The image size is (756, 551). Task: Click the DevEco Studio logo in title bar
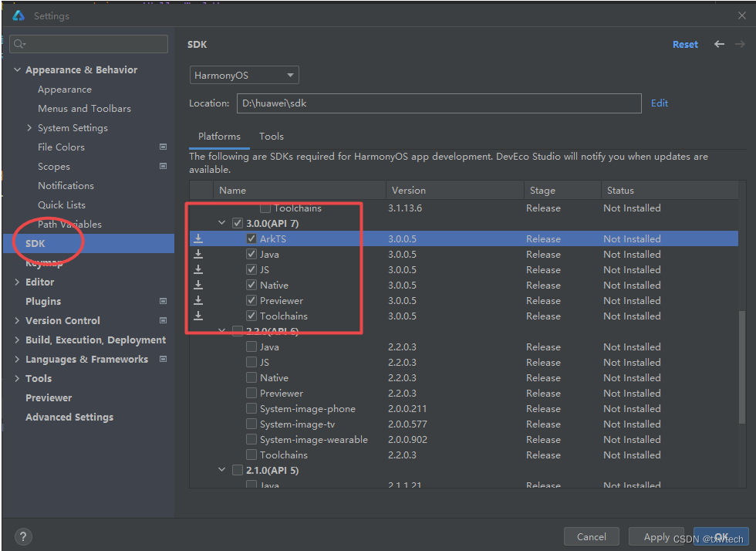[x=19, y=16]
